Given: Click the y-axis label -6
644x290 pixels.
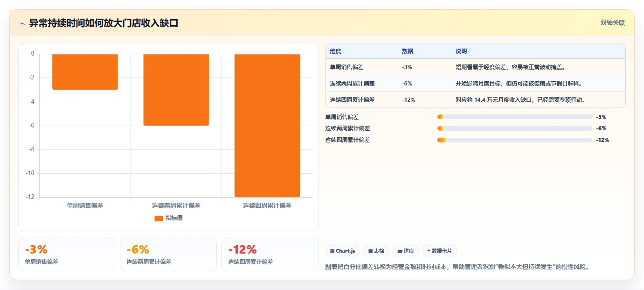Looking at the screenshot, I should tap(31, 126).
